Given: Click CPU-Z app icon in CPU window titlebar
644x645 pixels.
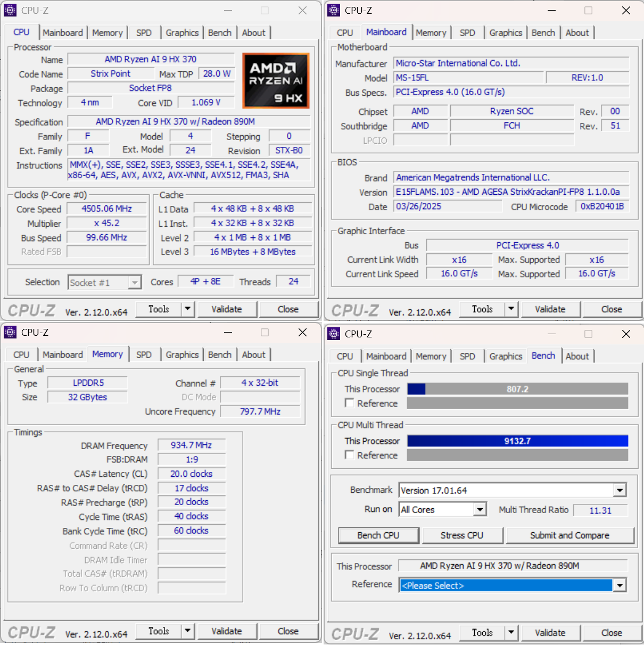Looking at the screenshot, I should [x=10, y=10].
